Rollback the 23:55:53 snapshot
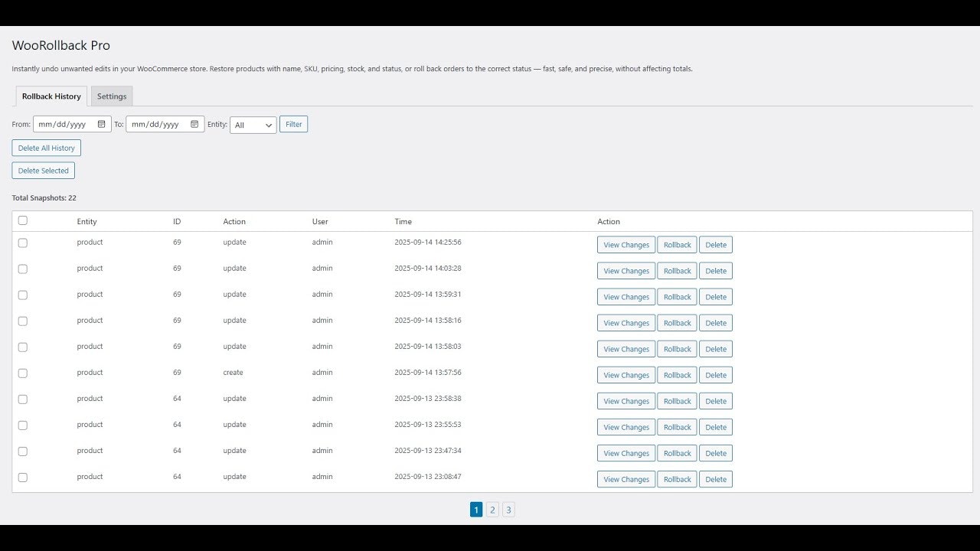980x551 pixels. (x=677, y=427)
